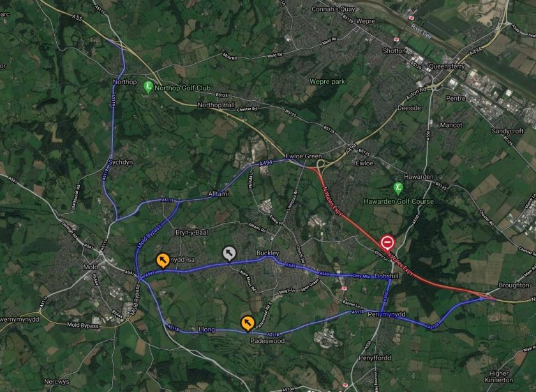Open the Hawarden Golf Course pin
This screenshot has height=392, width=536.
pyautogui.click(x=398, y=188)
